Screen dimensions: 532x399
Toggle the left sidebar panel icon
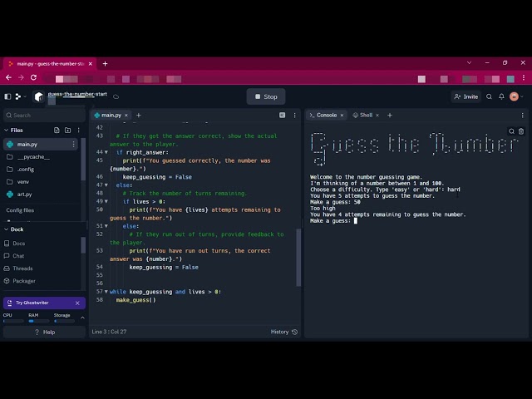click(7, 96)
